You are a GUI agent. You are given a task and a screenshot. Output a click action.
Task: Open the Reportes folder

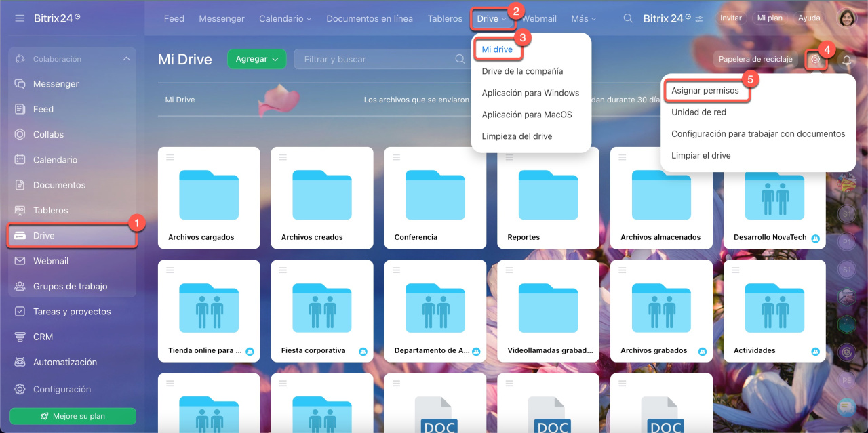[x=548, y=198]
